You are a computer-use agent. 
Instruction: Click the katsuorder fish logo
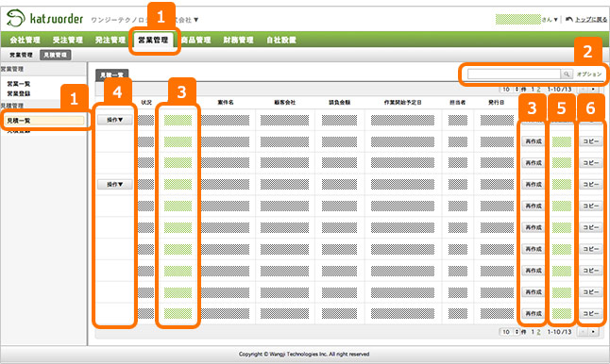[15, 18]
